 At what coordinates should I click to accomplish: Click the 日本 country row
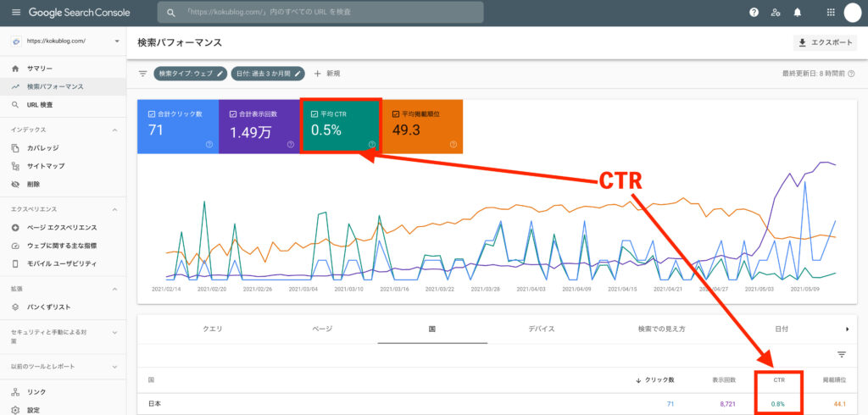coord(497,404)
